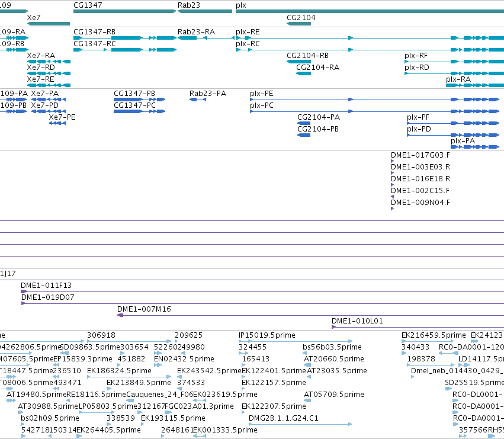Click protein CG1347-PC
Screen dimensions: 504x439
click(x=140, y=111)
